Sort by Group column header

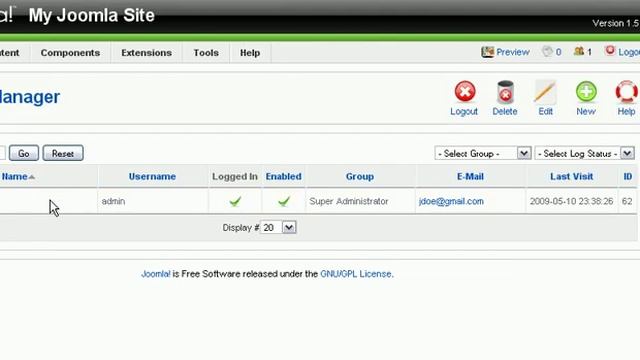[360, 176]
